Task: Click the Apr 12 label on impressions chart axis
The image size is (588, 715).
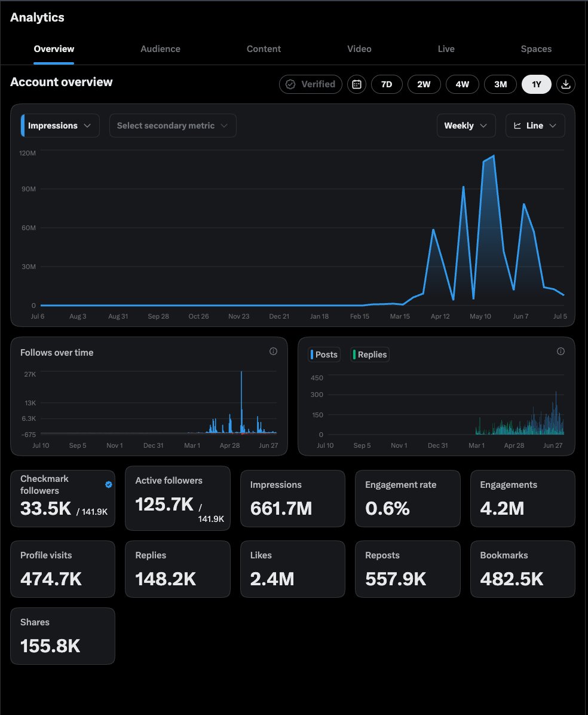Action: tap(440, 316)
